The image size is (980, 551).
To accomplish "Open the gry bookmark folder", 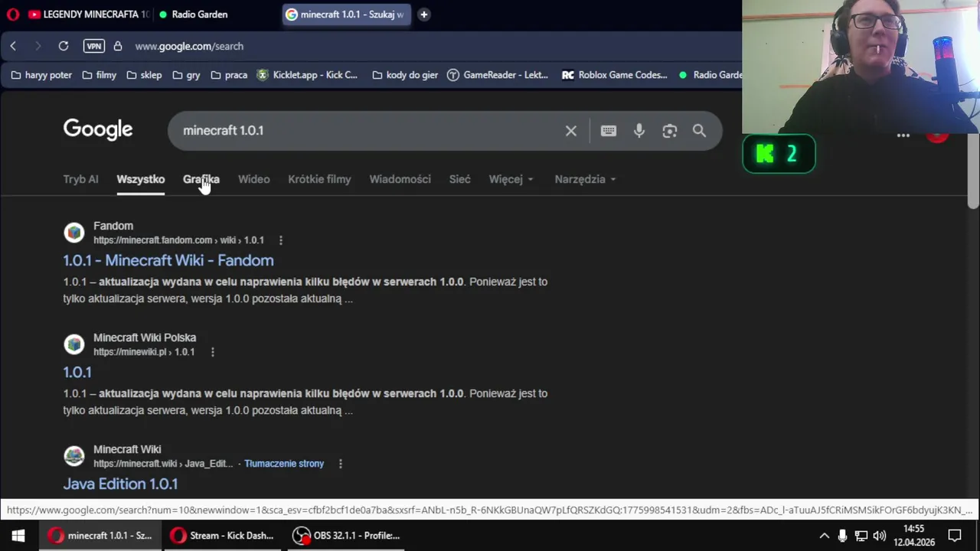I will [187, 75].
